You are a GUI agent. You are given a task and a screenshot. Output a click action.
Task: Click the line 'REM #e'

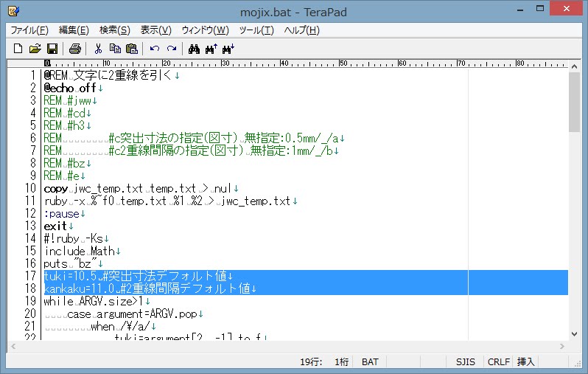pyautogui.click(x=64, y=176)
